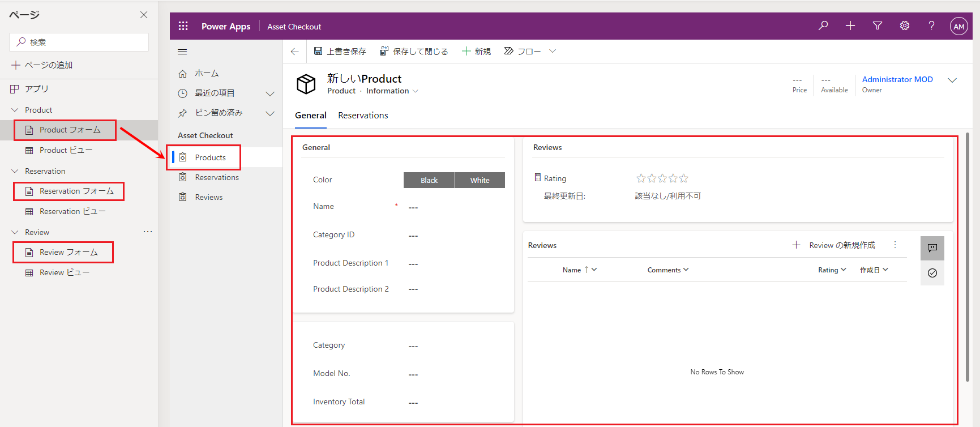Open the app launcher waffle icon
This screenshot has height=427, width=980.
tap(183, 26)
